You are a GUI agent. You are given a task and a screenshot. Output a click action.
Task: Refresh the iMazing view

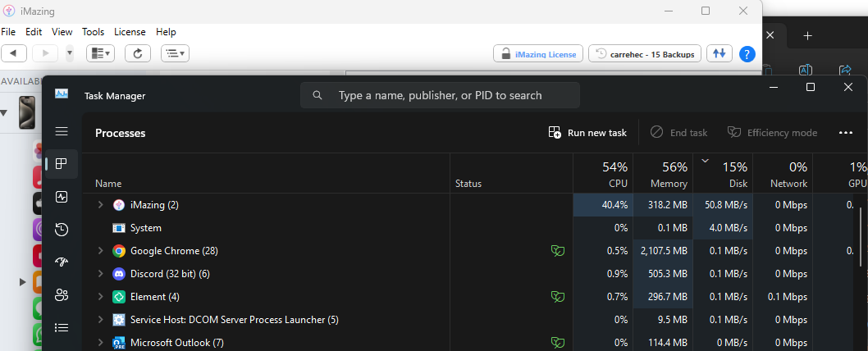point(138,53)
